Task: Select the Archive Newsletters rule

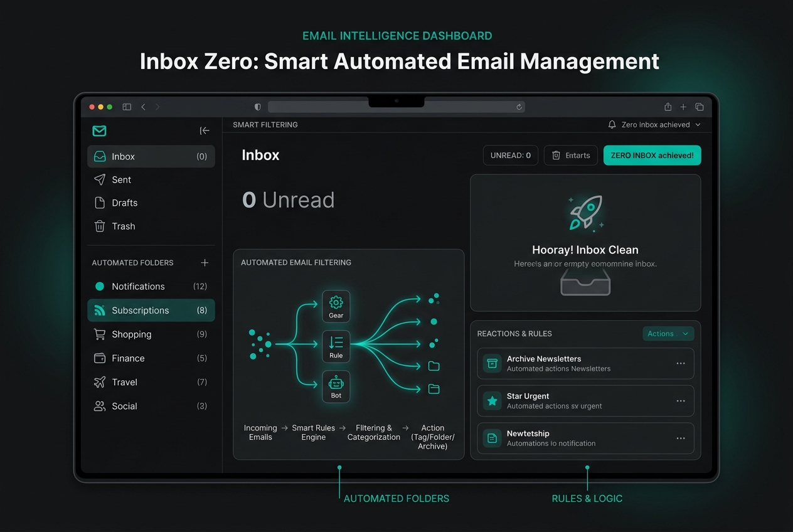Action: 585,364
